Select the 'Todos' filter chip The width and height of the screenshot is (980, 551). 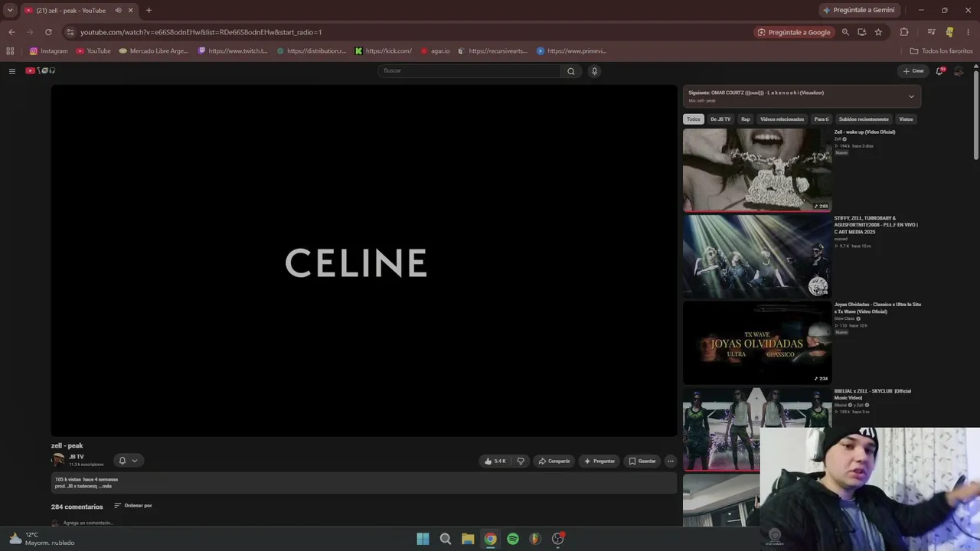point(694,119)
